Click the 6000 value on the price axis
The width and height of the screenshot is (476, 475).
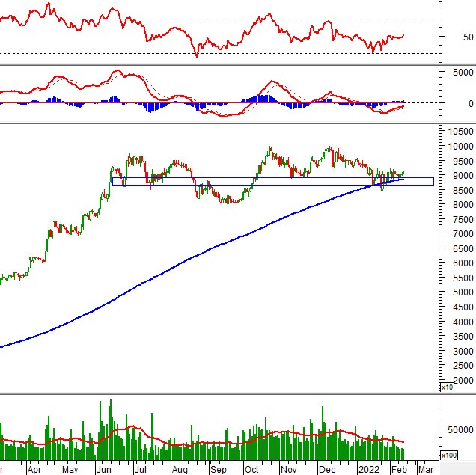click(x=463, y=263)
